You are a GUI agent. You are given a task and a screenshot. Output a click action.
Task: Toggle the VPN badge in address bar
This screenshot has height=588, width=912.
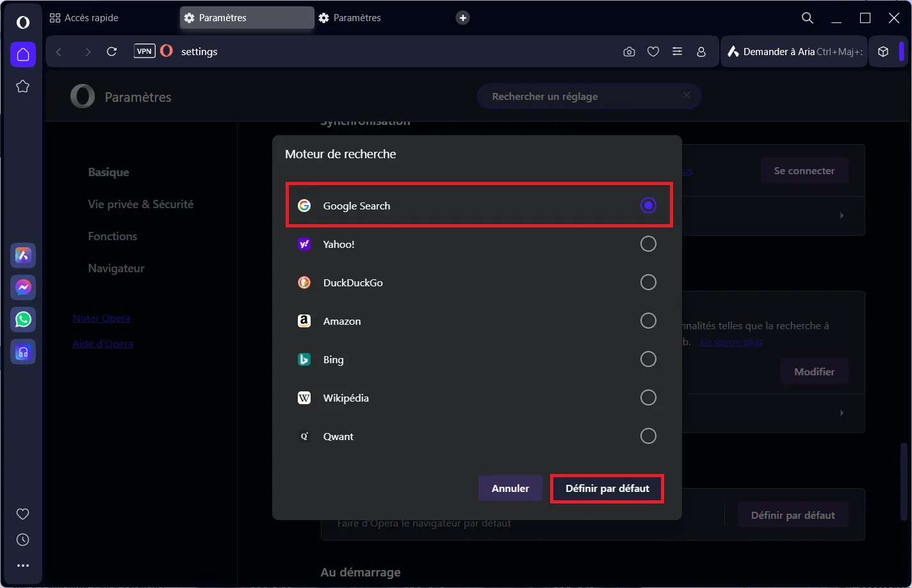click(145, 51)
